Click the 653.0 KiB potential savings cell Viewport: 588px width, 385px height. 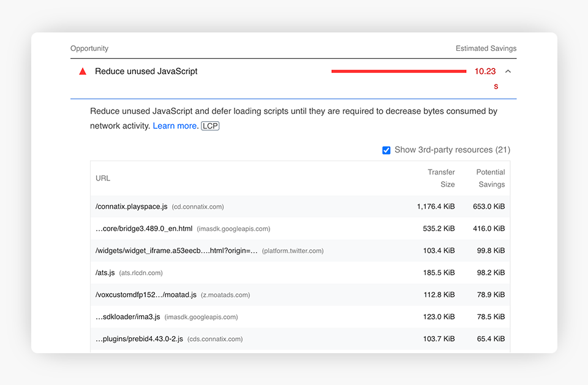[x=489, y=207]
